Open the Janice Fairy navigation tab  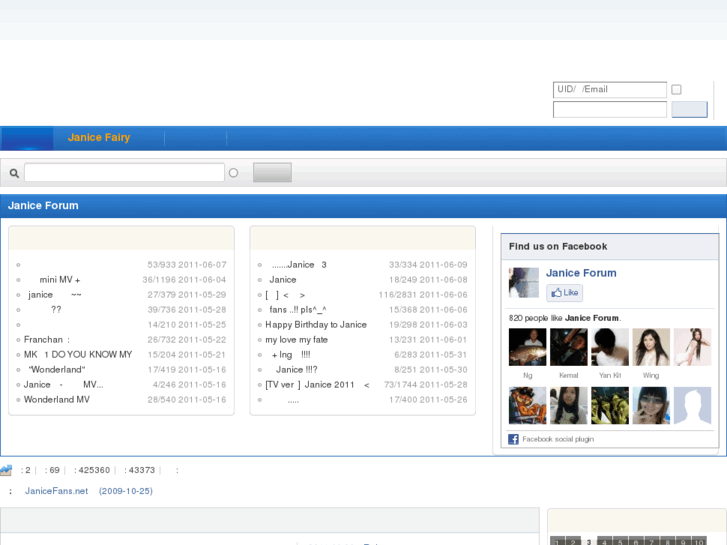(x=99, y=138)
